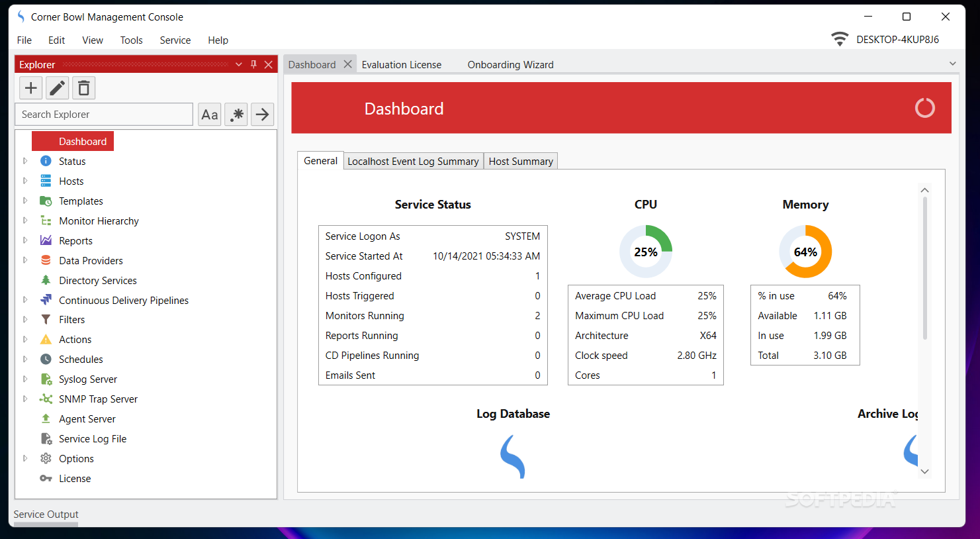Click the Memory 64% donut gauge
This screenshot has width=980, height=539.
pyautogui.click(x=805, y=252)
